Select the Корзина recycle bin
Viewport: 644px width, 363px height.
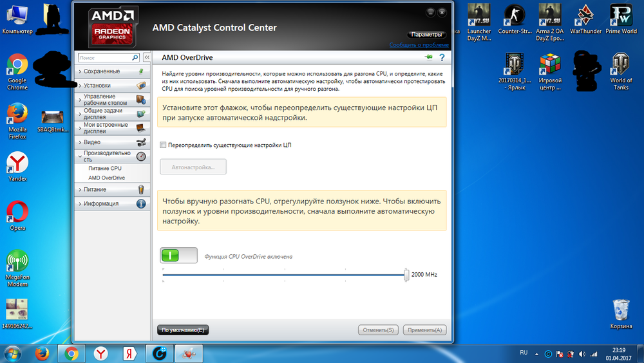tap(621, 314)
